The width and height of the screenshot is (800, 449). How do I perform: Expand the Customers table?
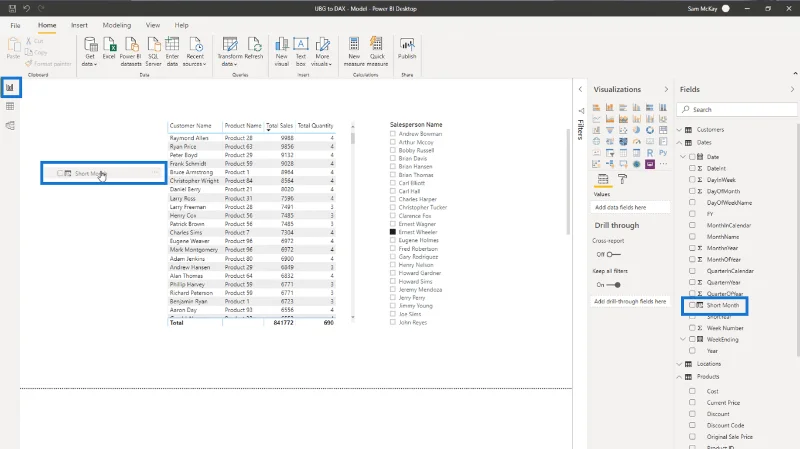tap(680, 130)
